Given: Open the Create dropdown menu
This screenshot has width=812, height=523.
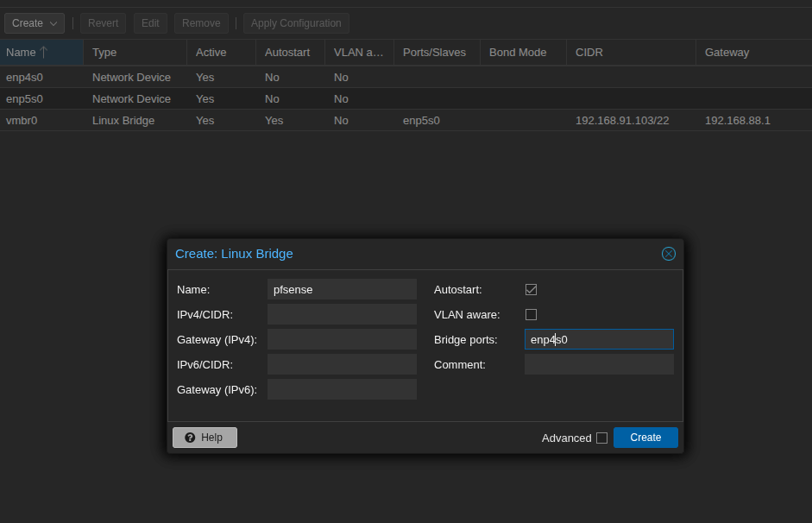Looking at the screenshot, I should (35, 23).
